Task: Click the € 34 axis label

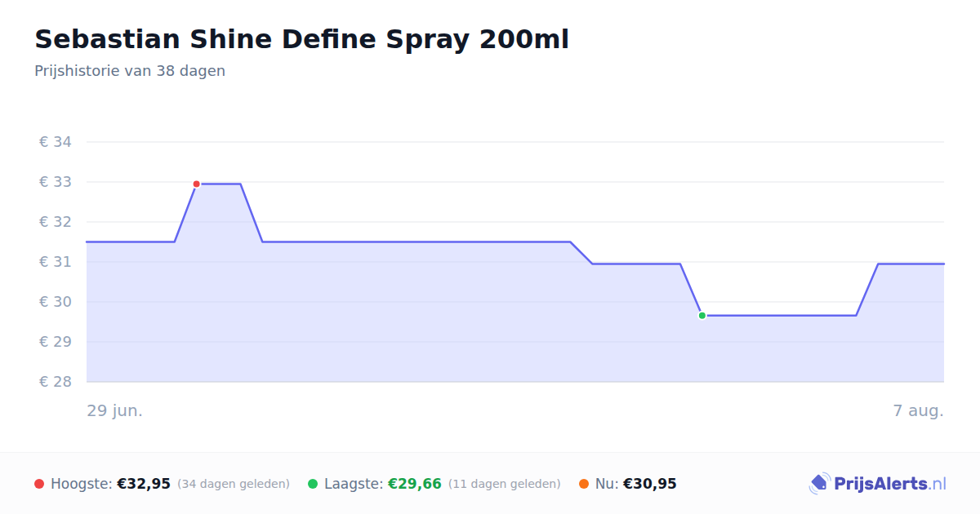Action: 56,142
